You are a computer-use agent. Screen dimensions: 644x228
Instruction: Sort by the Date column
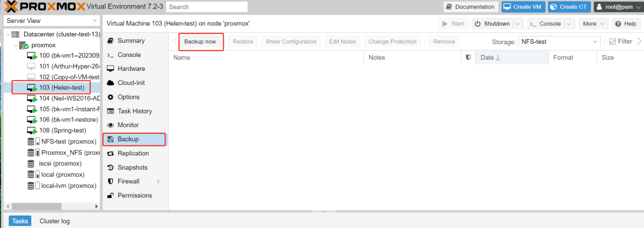pos(512,58)
